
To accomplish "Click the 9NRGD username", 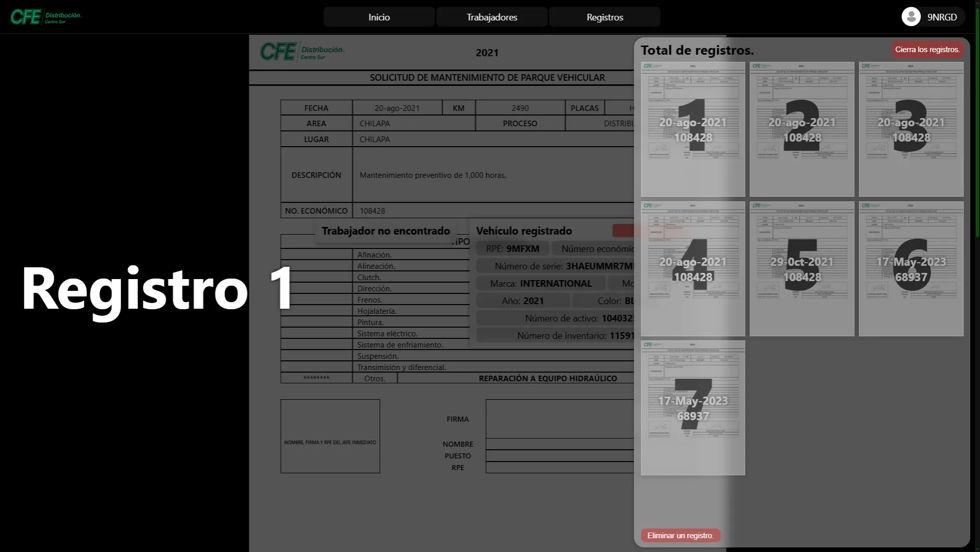I will [942, 17].
